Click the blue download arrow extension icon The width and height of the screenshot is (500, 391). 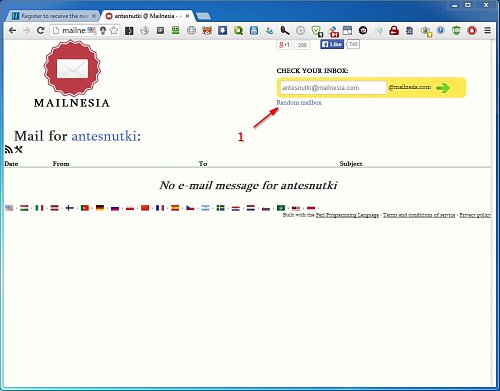(x=222, y=31)
